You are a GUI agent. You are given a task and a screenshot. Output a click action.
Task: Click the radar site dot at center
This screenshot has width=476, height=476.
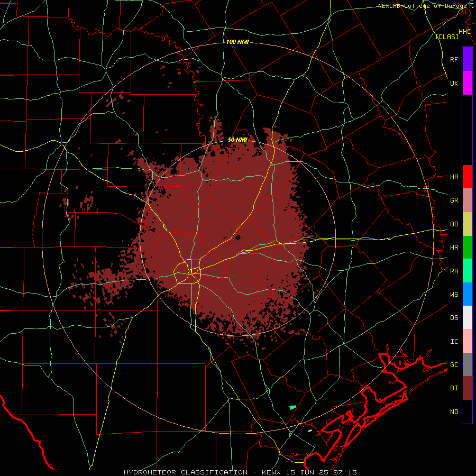click(x=237, y=237)
